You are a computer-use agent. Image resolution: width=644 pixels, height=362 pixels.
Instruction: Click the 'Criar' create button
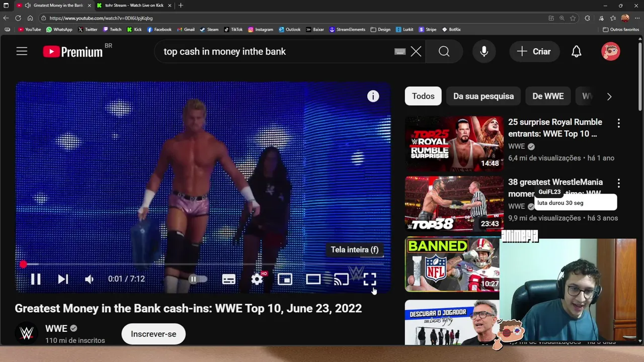tap(534, 51)
